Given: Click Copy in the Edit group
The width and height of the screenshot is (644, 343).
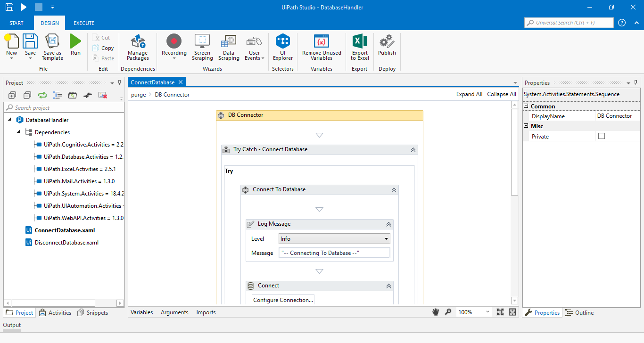Looking at the screenshot, I should pyautogui.click(x=103, y=48).
